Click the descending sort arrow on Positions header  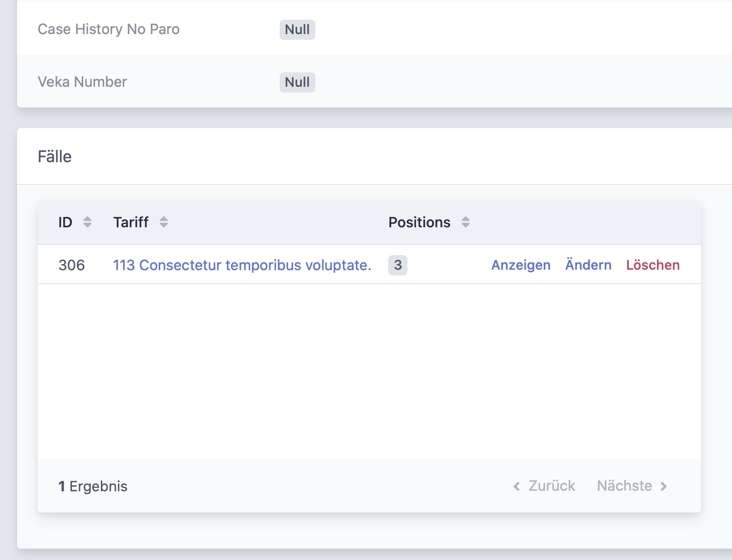466,225
